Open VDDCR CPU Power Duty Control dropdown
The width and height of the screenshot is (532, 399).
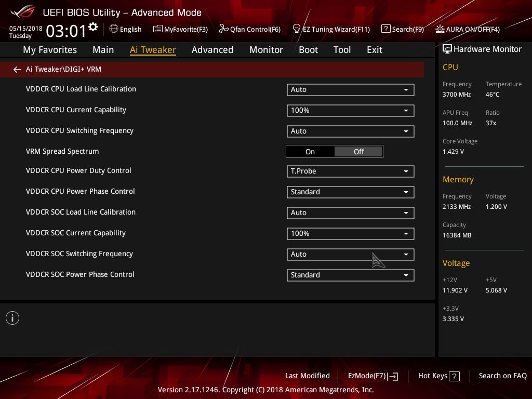pyautogui.click(x=350, y=171)
